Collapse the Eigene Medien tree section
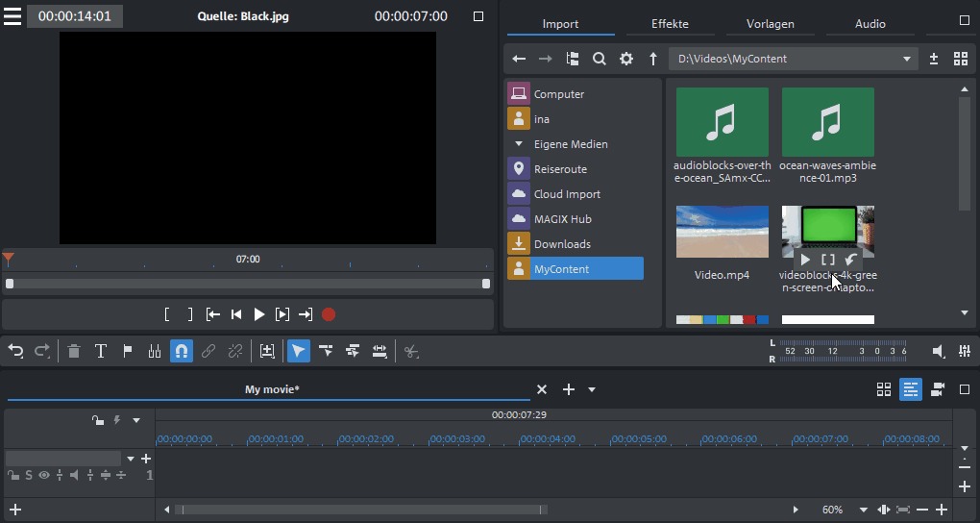Viewport: 980px width, 523px height. coord(519,144)
